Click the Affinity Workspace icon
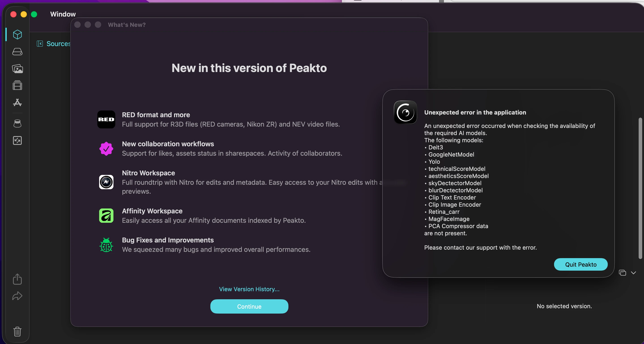Image resolution: width=644 pixels, height=344 pixels. (x=106, y=216)
